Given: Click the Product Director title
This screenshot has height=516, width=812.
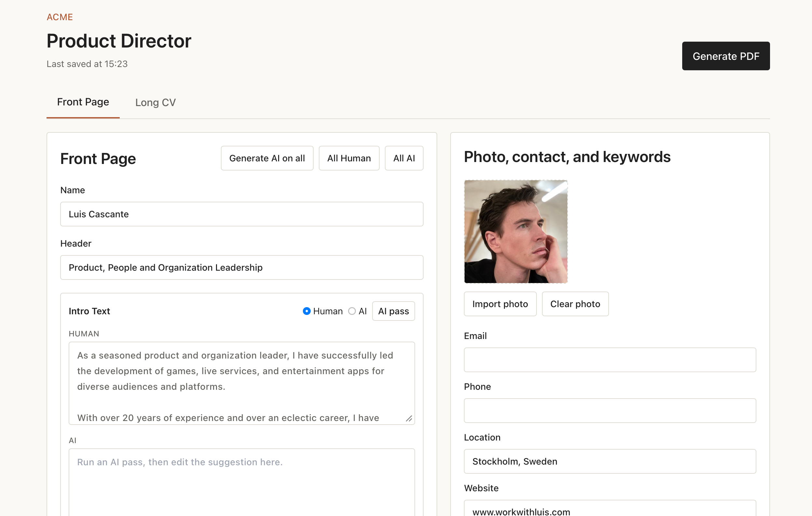Looking at the screenshot, I should point(119,41).
